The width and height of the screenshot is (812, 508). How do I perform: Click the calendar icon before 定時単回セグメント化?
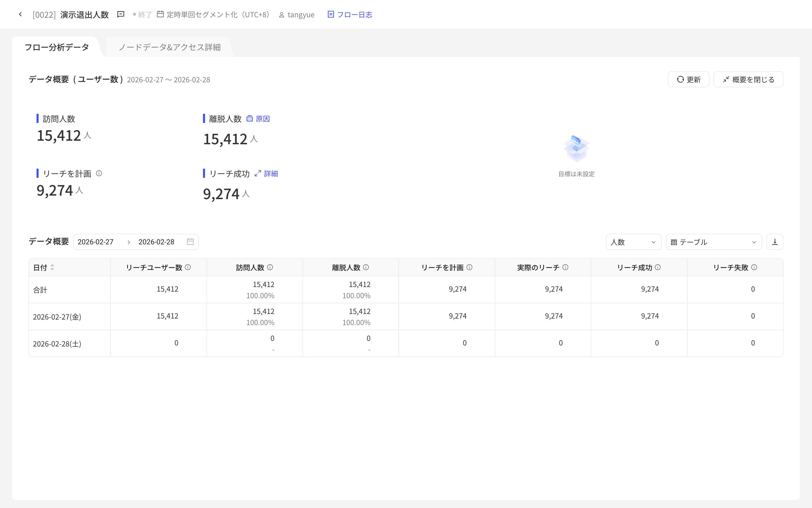[x=160, y=14]
